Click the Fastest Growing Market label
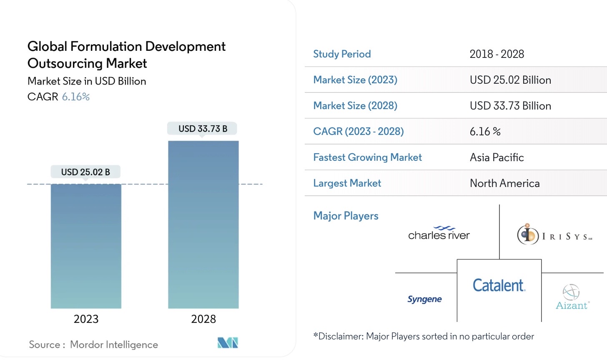The image size is (607, 364). coord(367,157)
